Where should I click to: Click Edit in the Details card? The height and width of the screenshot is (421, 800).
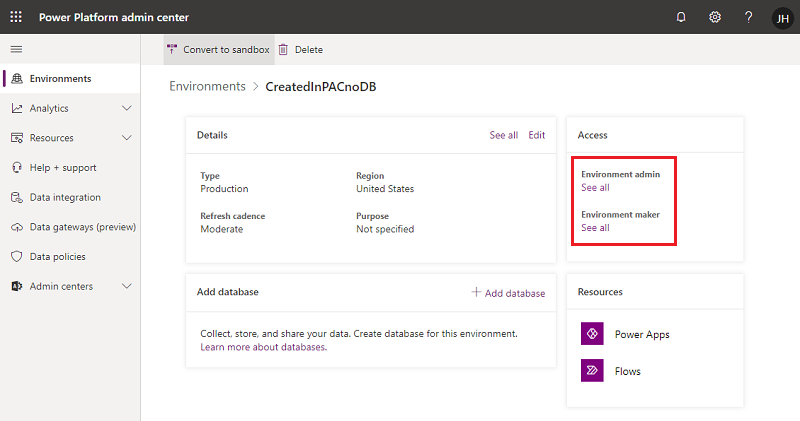pos(537,135)
